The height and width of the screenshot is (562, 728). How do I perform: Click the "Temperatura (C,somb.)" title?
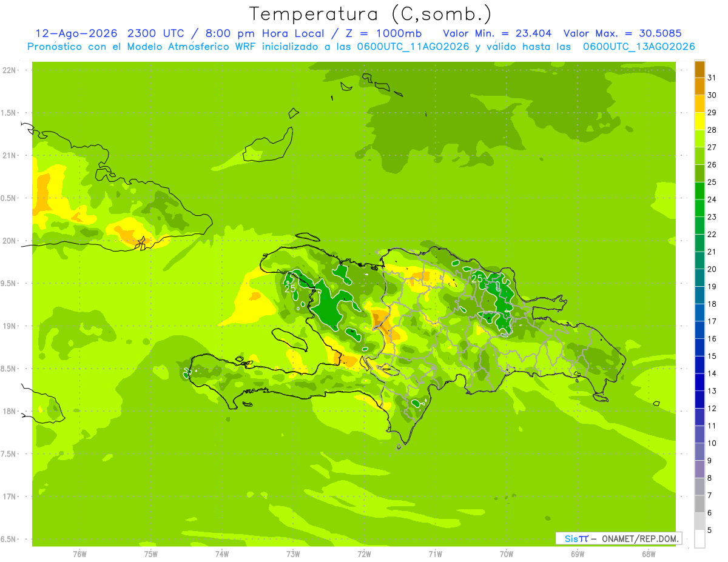click(371, 14)
